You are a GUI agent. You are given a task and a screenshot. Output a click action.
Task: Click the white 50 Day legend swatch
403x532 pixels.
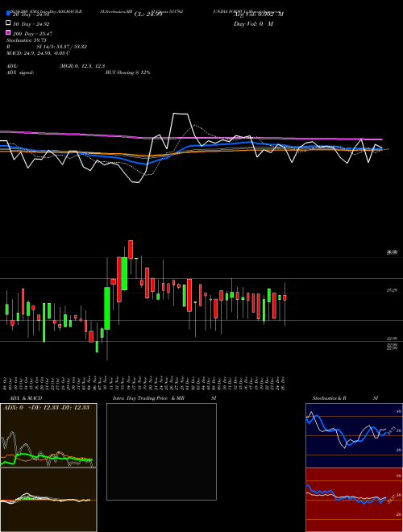pyautogui.click(x=8, y=23)
